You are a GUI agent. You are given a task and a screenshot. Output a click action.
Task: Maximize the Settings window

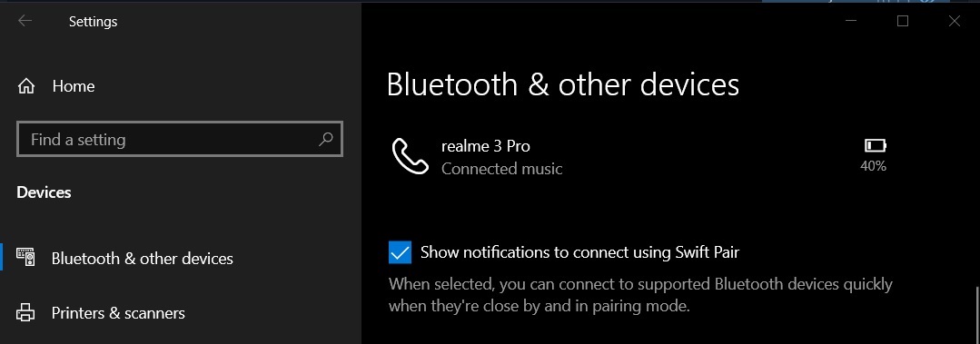(903, 21)
